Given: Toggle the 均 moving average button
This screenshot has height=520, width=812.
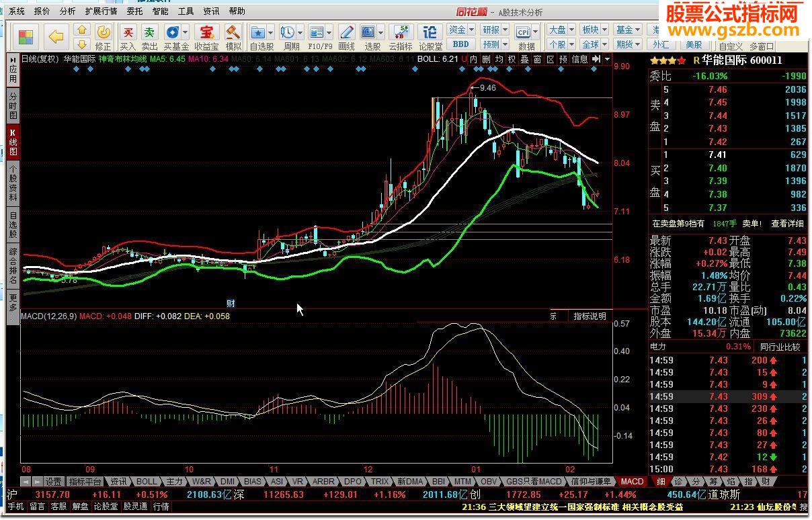Looking at the screenshot, I should pyautogui.click(x=499, y=59).
